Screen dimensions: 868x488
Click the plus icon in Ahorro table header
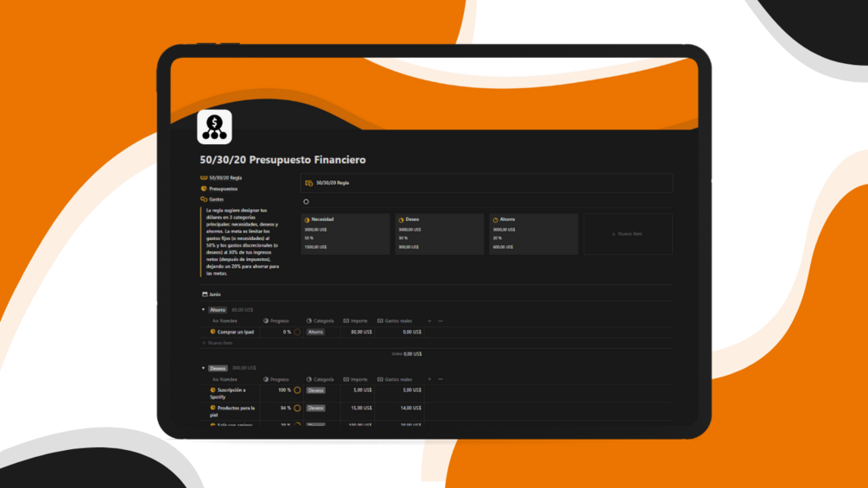tap(429, 321)
